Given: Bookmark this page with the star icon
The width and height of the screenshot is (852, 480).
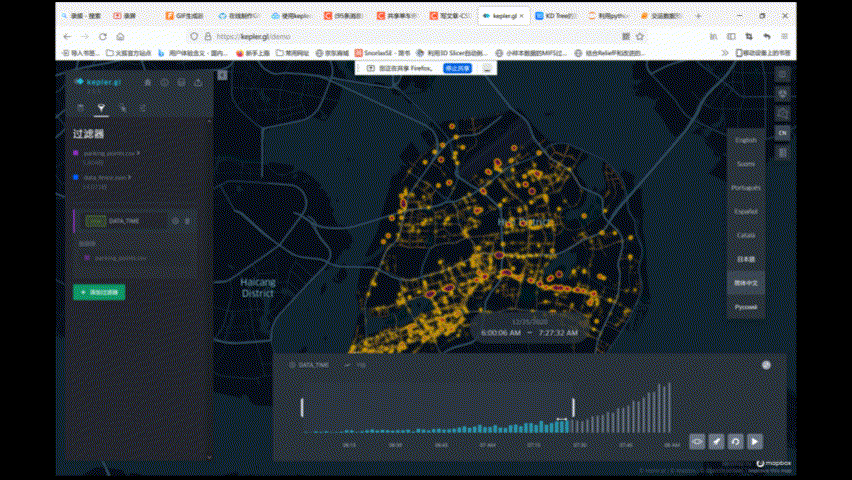Looking at the screenshot, I should click(x=640, y=36).
